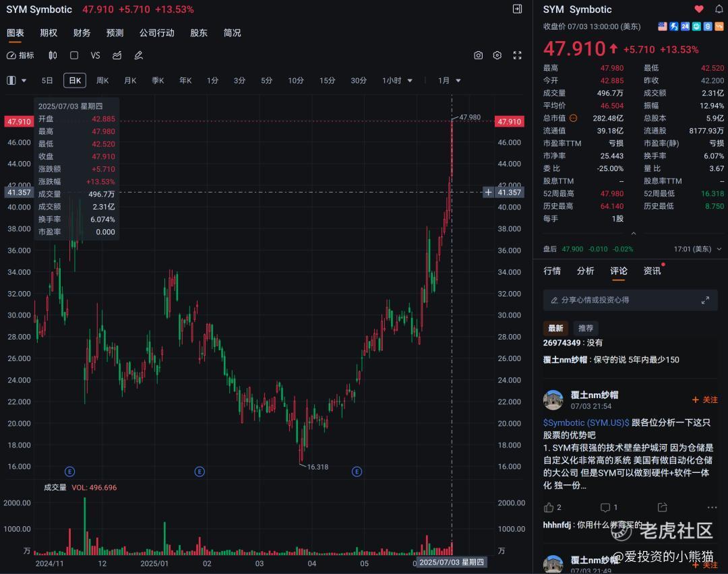Show 最新 comments
728x574 pixels.
[x=555, y=328]
